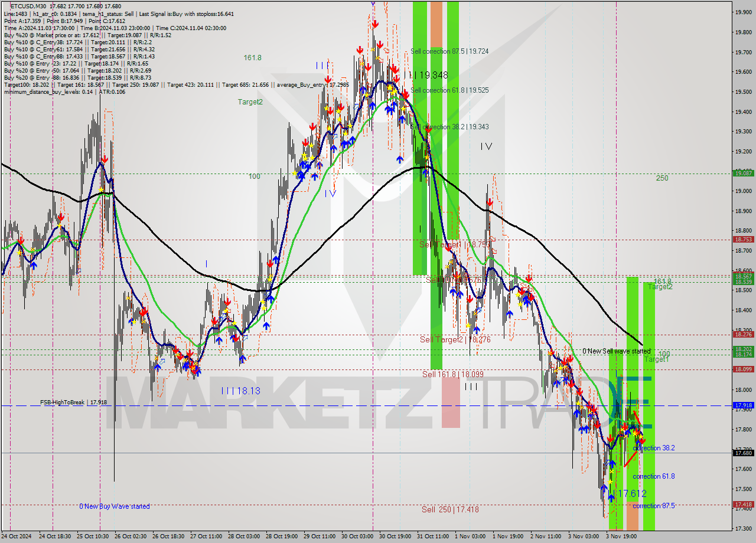Screen dimensions: 756x543
Task: Click the '17.612' wave price label
Action: (x=632, y=493)
